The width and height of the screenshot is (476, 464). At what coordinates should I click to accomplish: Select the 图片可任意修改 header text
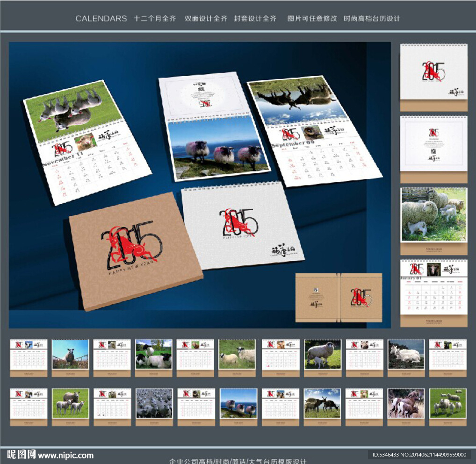312,19
